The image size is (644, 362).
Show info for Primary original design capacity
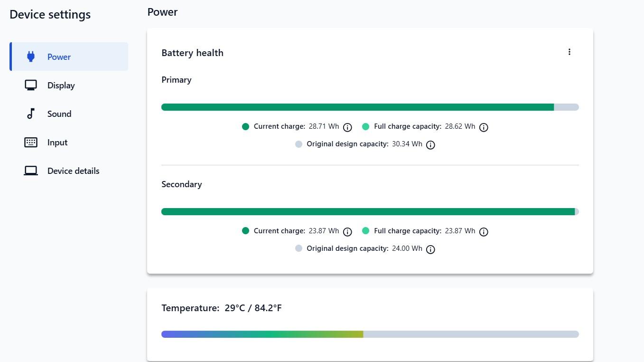pos(430,145)
